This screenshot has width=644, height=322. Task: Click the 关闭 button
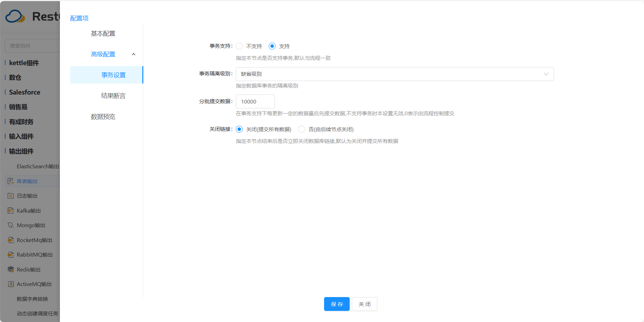coord(364,304)
